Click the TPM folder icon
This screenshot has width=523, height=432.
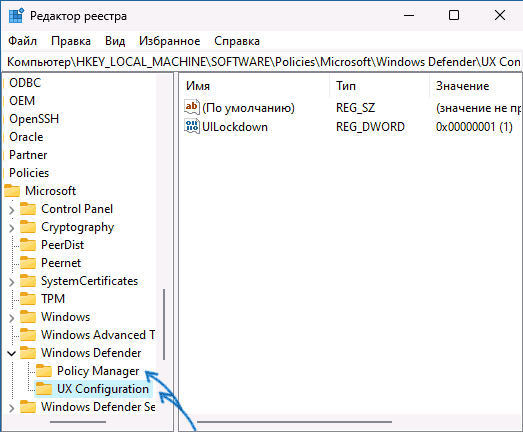click(28, 299)
